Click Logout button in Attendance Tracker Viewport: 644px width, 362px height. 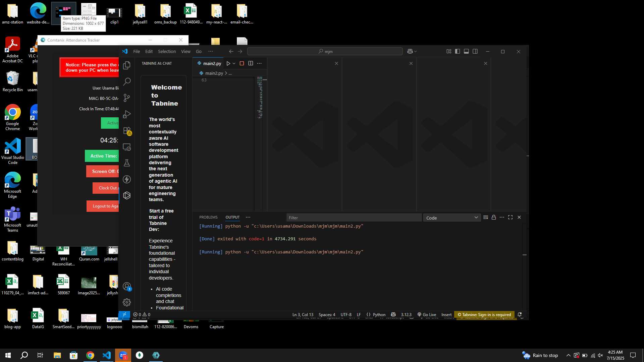[x=103, y=206]
